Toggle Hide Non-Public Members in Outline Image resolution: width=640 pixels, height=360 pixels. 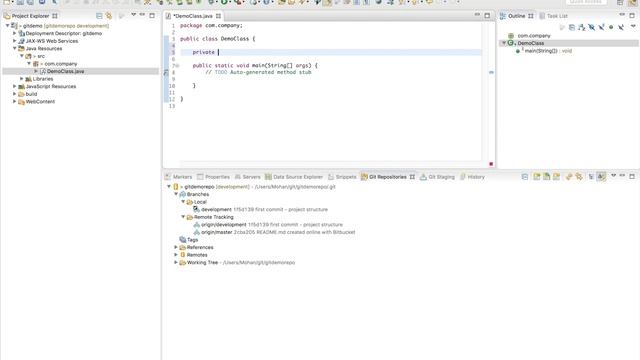click(x=611, y=27)
